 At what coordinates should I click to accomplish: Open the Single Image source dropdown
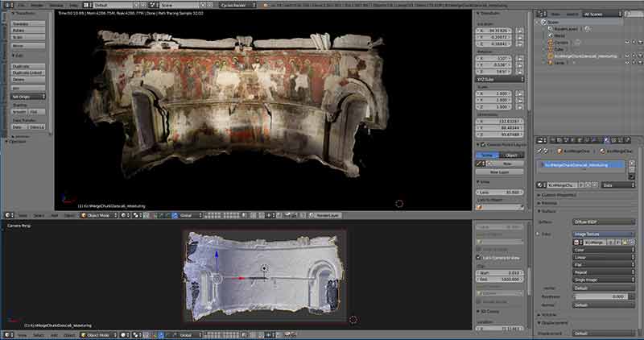(603, 280)
